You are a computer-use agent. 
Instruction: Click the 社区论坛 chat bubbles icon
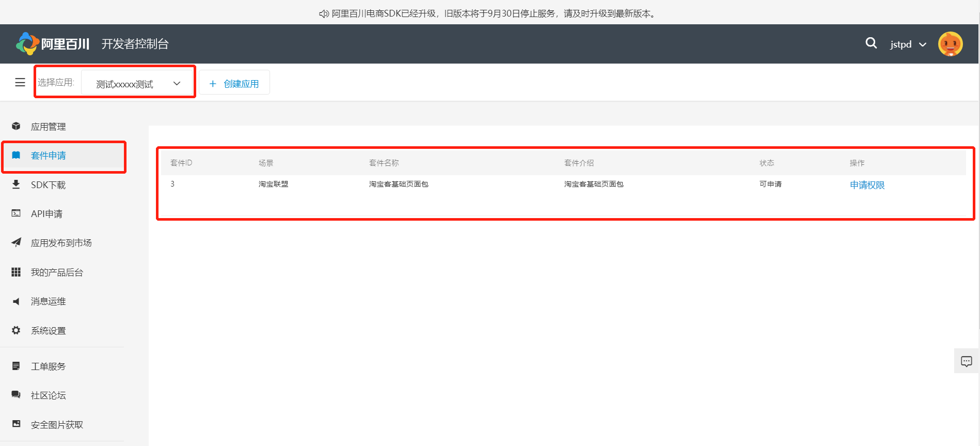tap(16, 395)
